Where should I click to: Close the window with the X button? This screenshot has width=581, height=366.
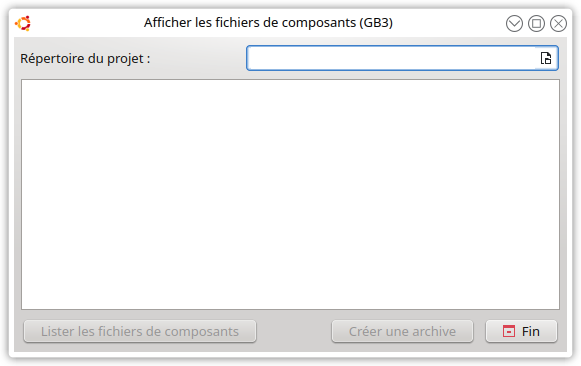558,24
